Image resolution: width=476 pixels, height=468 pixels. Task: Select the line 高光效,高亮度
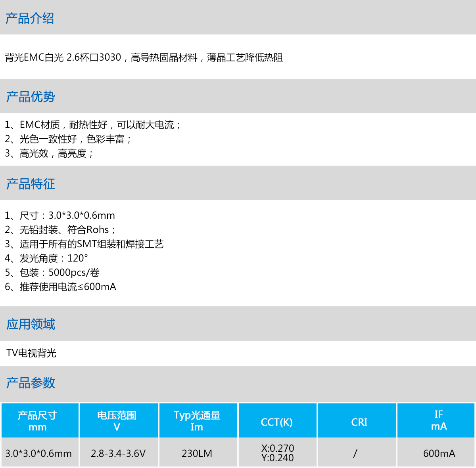click(49, 153)
